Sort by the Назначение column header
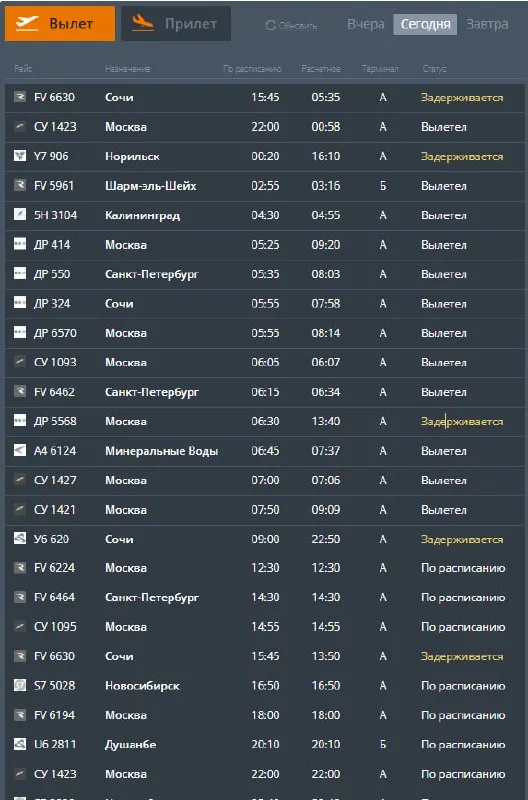Image resolution: width=528 pixels, height=800 pixels. (x=128, y=68)
